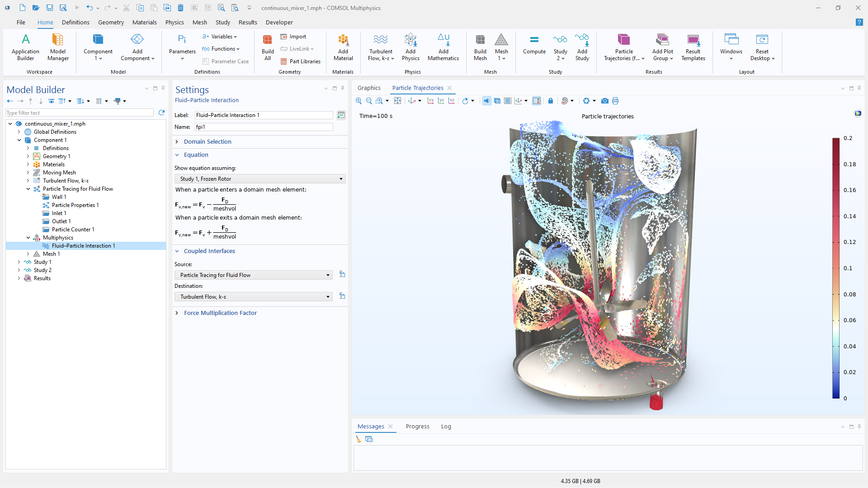Screen dimensions: 868x488
Task: Click the Compute button in the ribbon
Action: point(534,44)
